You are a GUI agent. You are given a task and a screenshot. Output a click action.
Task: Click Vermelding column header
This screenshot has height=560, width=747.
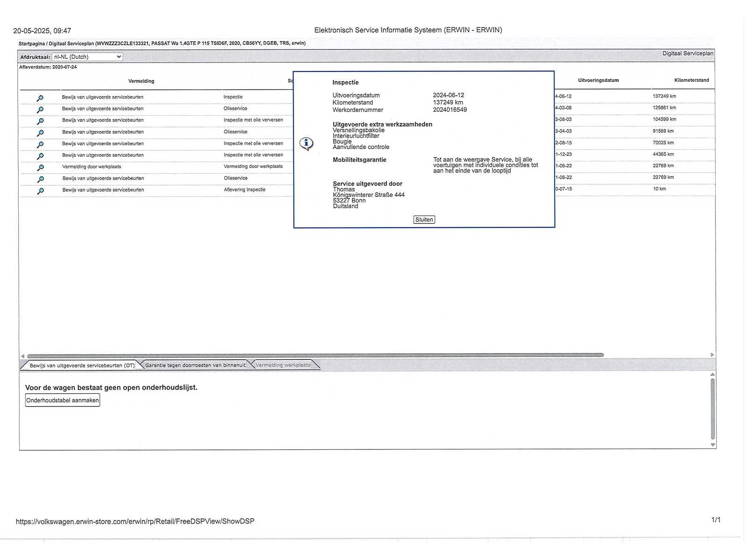(141, 81)
